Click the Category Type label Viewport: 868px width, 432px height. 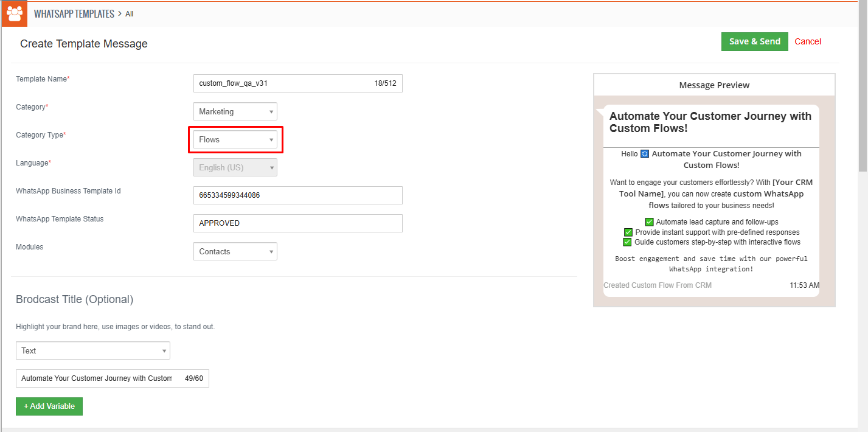pyautogui.click(x=41, y=135)
